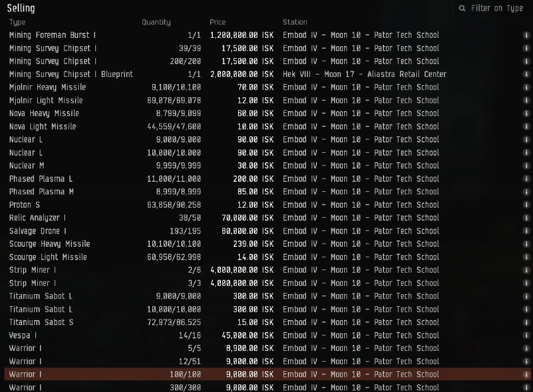The image size is (533, 392).
Task: Click info icon for Mining Foreman Burst I
Action: [x=526, y=35]
